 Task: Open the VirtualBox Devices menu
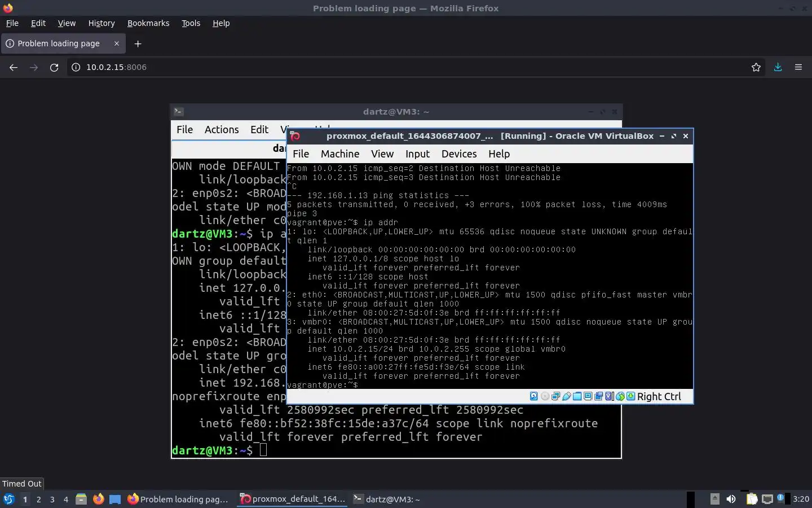pos(459,154)
